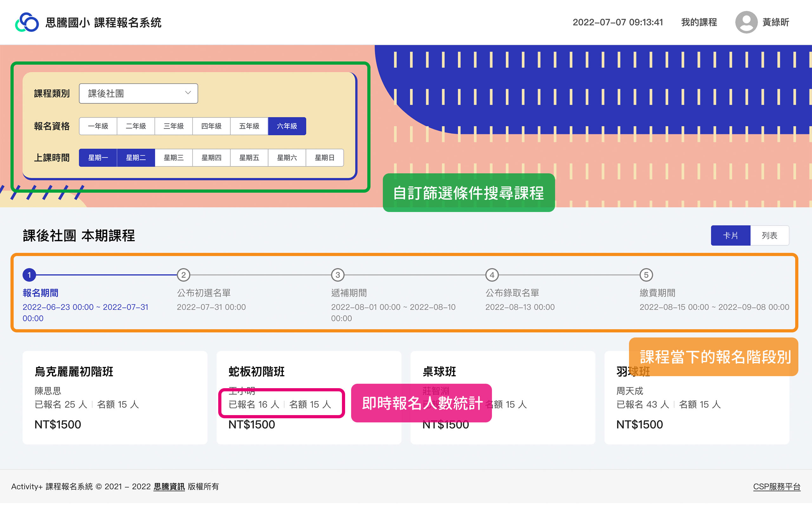
Task: Open the CSP服務平台 link
Action: click(x=776, y=486)
